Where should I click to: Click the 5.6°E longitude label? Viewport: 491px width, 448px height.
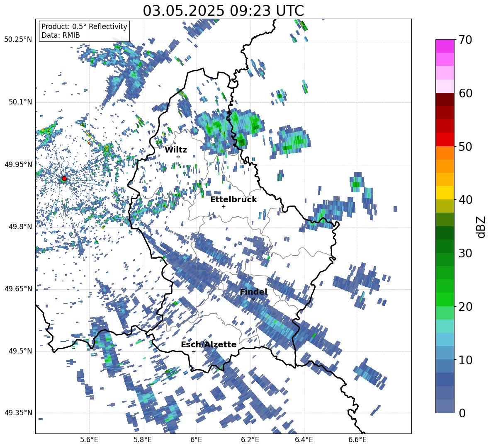pyautogui.click(x=89, y=440)
